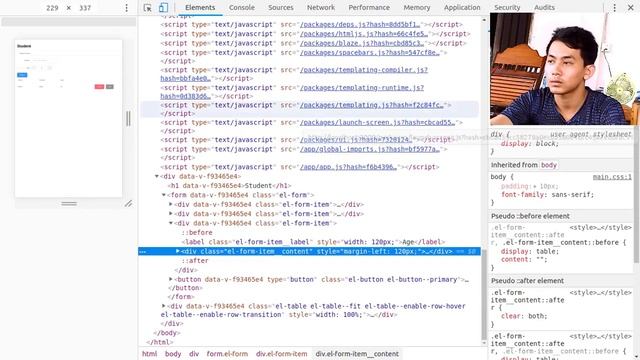Click the webcam video thumbnail

coord(565,69)
